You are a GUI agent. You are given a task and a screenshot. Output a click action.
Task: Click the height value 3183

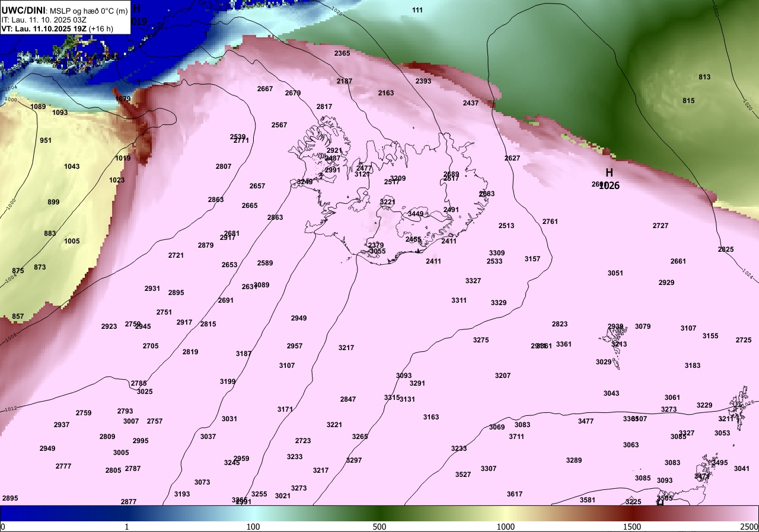click(x=693, y=366)
